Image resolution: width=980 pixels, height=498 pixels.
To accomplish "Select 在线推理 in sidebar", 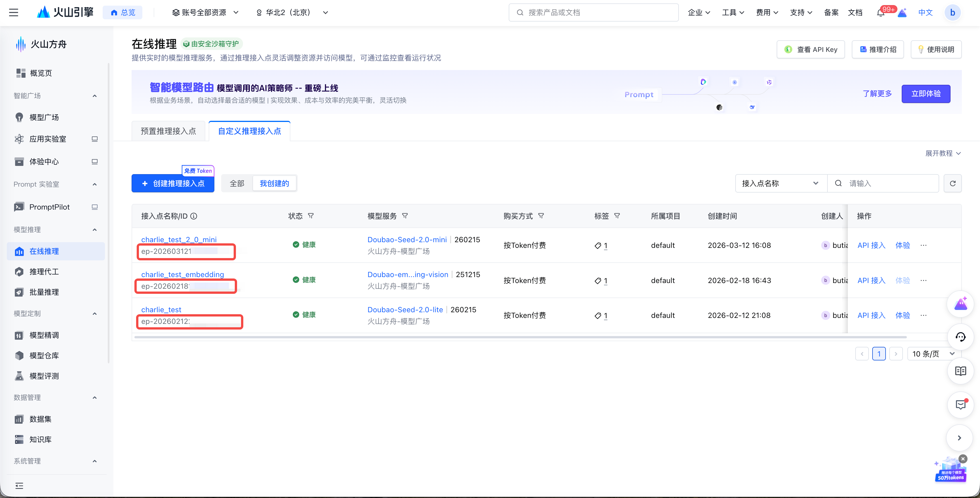I will coord(56,252).
